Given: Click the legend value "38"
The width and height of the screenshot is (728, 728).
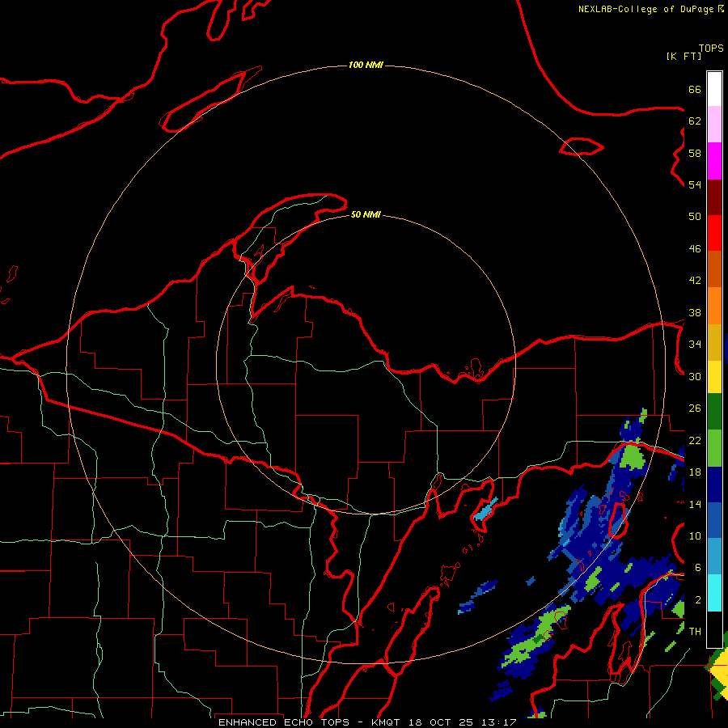Looking at the screenshot, I should tap(695, 313).
